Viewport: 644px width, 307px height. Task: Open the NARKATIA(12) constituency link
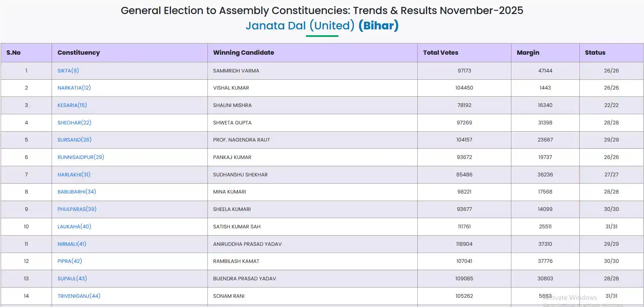(74, 88)
